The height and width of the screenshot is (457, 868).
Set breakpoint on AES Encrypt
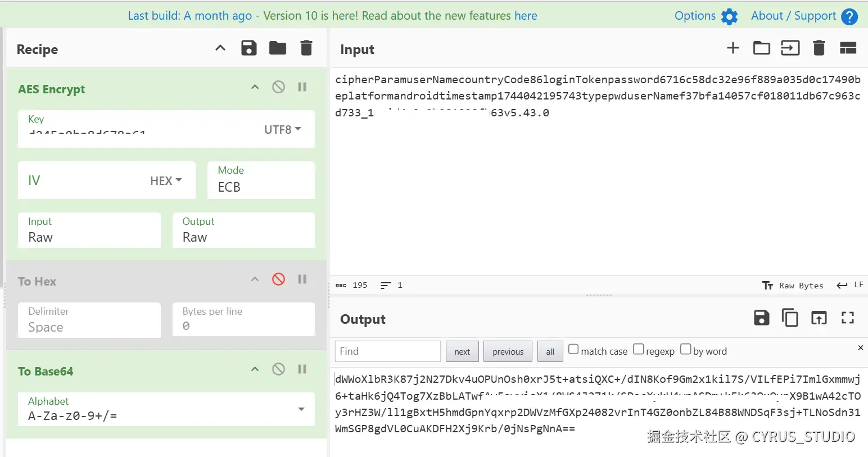point(302,87)
